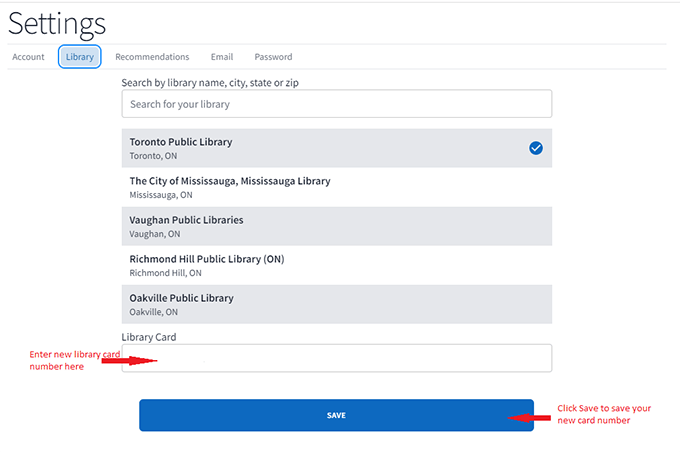The image size is (680, 453).
Task: Go to the Password tab
Action: (273, 57)
